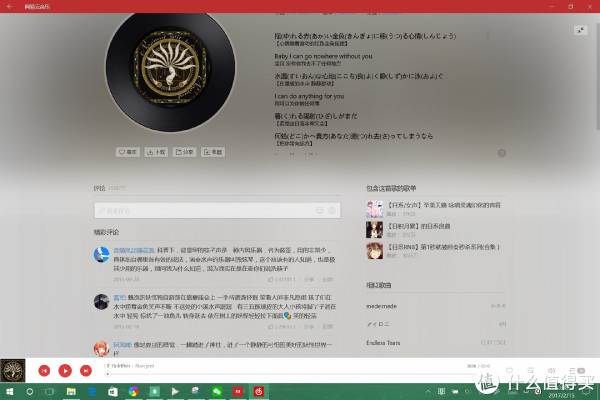Open Cortana search circle on the taskbar

(x=29, y=392)
